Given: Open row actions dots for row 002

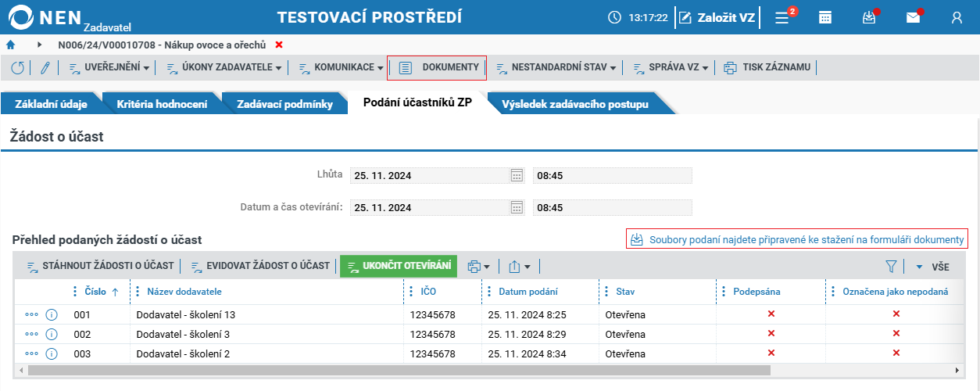Looking at the screenshot, I should (31, 334).
